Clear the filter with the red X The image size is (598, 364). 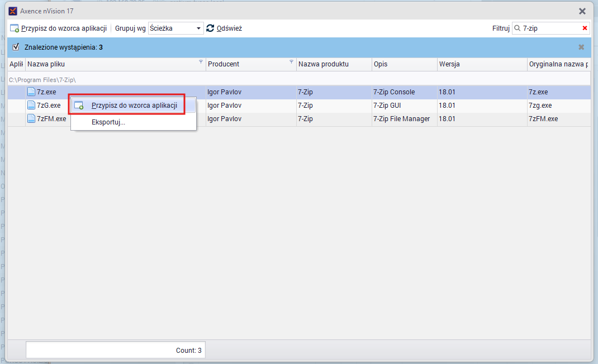coord(585,28)
